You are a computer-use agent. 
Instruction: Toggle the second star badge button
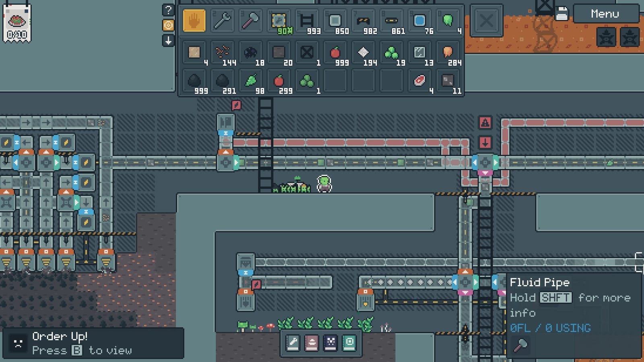(x=630, y=37)
